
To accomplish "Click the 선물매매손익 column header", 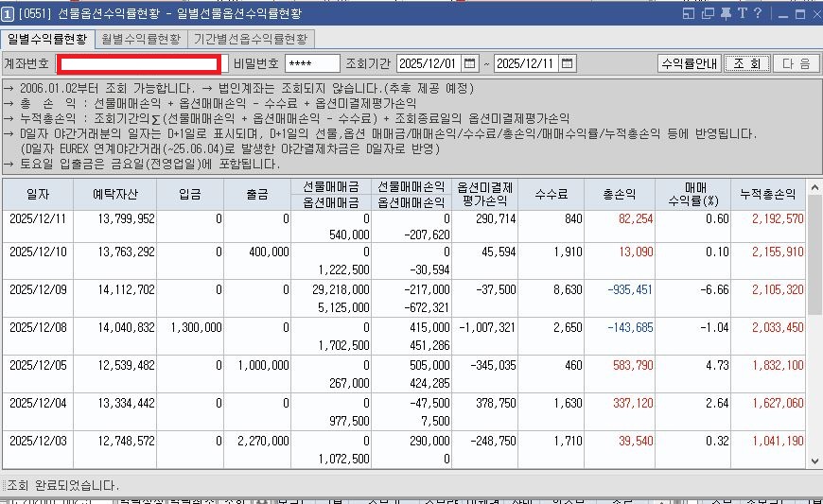I will coord(411,186).
